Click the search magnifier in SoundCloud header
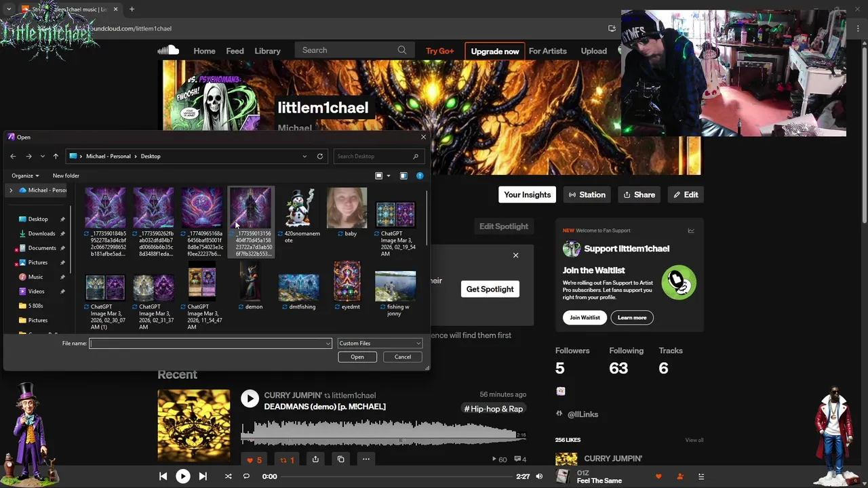Screen dimensions: 868x488 pos(402,50)
